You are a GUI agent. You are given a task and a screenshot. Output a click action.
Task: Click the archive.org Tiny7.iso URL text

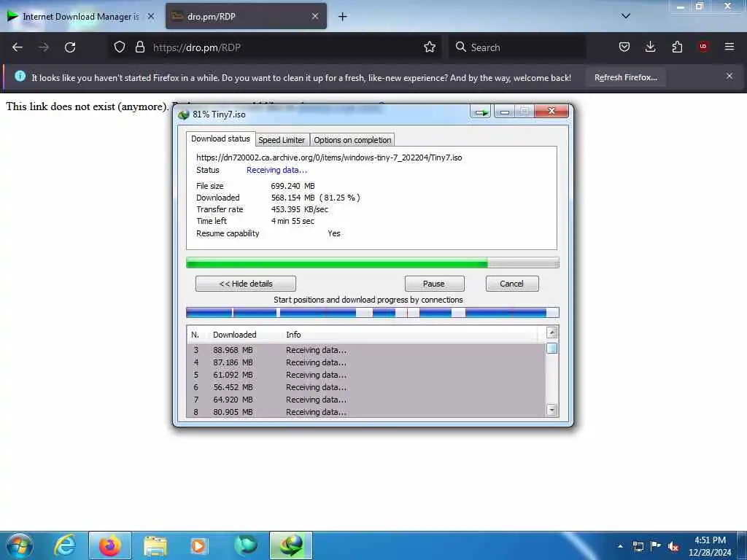click(329, 157)
